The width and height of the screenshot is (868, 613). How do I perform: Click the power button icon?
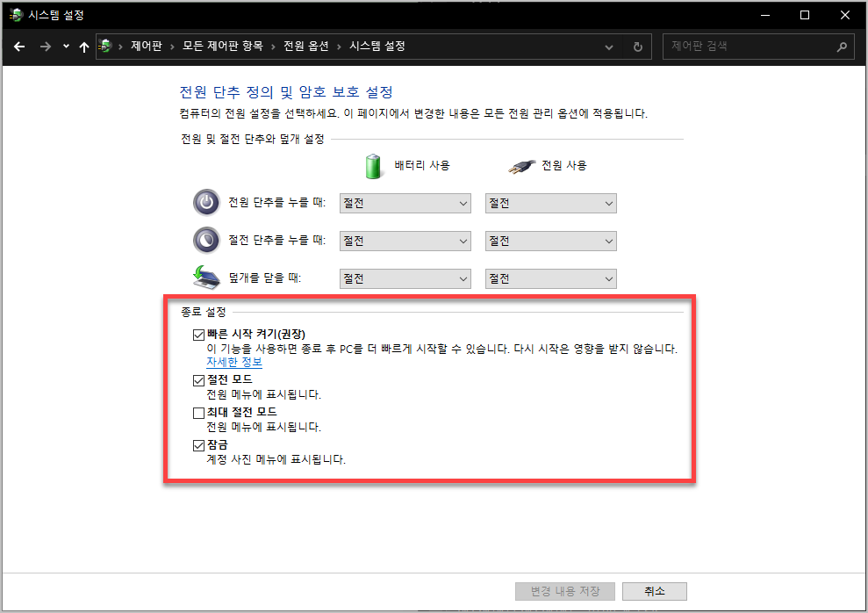click(x=205, y=203)
